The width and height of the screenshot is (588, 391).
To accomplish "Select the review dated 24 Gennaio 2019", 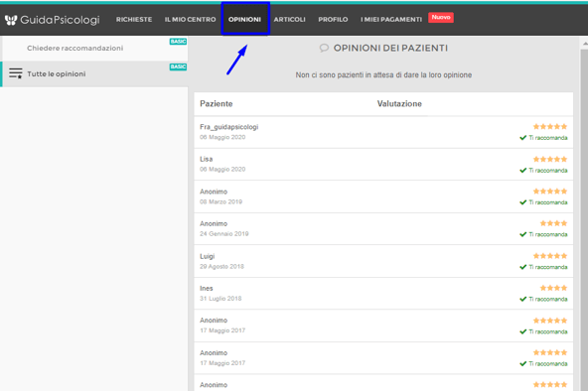I will pyautogui.click(x=383, y=229).
